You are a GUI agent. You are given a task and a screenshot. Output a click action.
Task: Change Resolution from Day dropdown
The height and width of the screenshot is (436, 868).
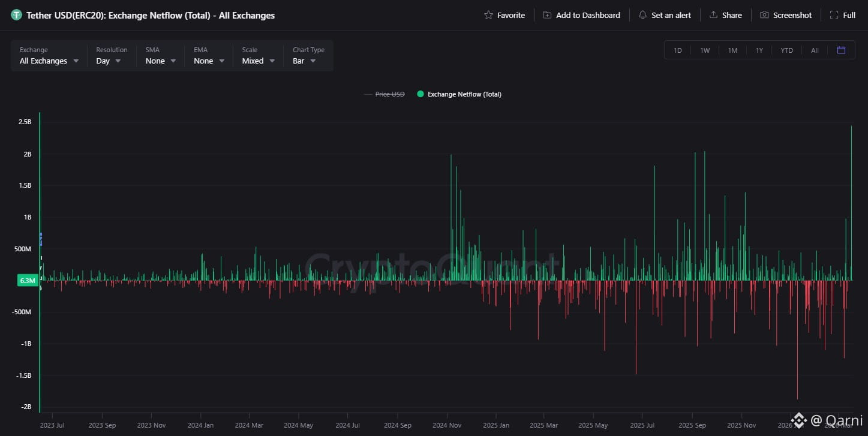coord(111,56)
